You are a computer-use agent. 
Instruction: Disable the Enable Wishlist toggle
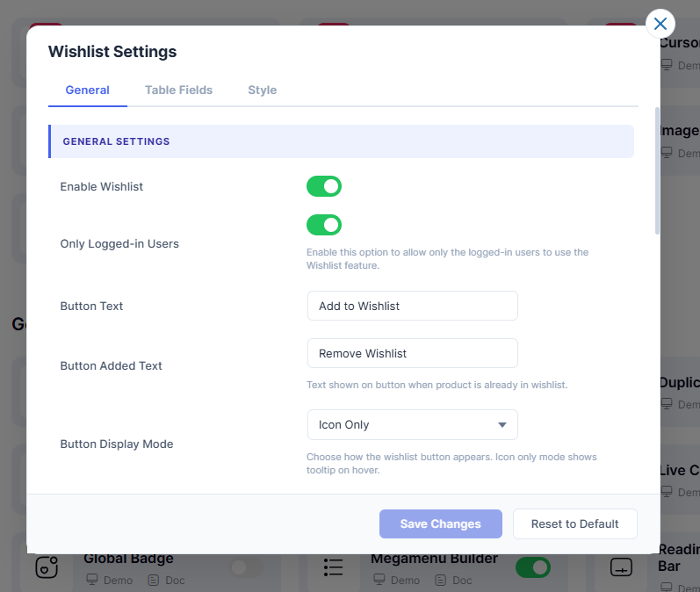pos(323,186)
